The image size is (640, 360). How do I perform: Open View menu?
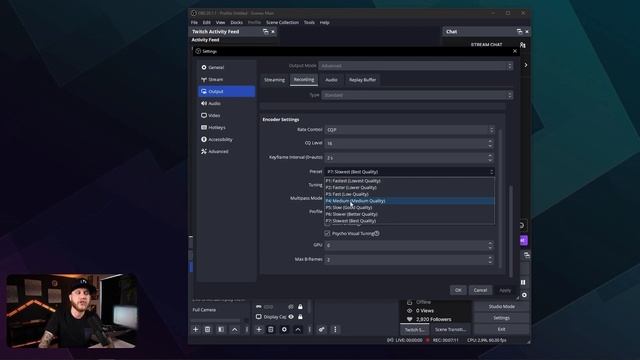[x=220, y=22]
